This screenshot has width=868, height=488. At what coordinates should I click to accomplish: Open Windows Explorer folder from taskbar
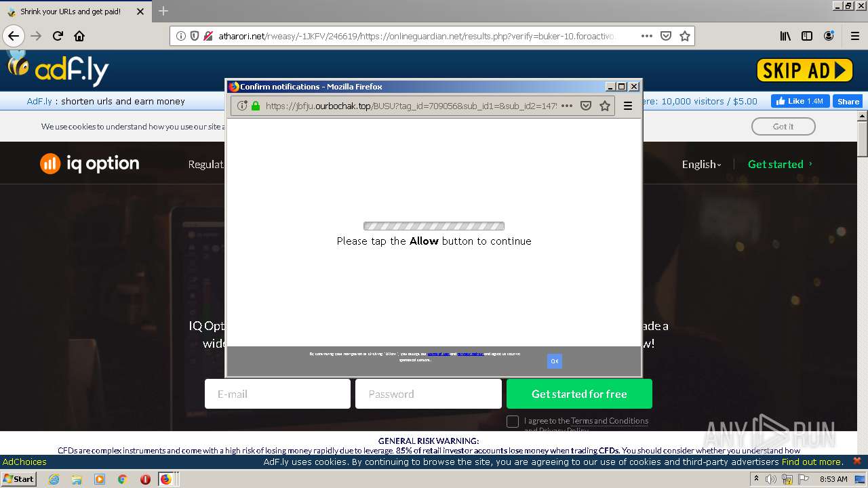pyautogui.click(x=77, y=479)
